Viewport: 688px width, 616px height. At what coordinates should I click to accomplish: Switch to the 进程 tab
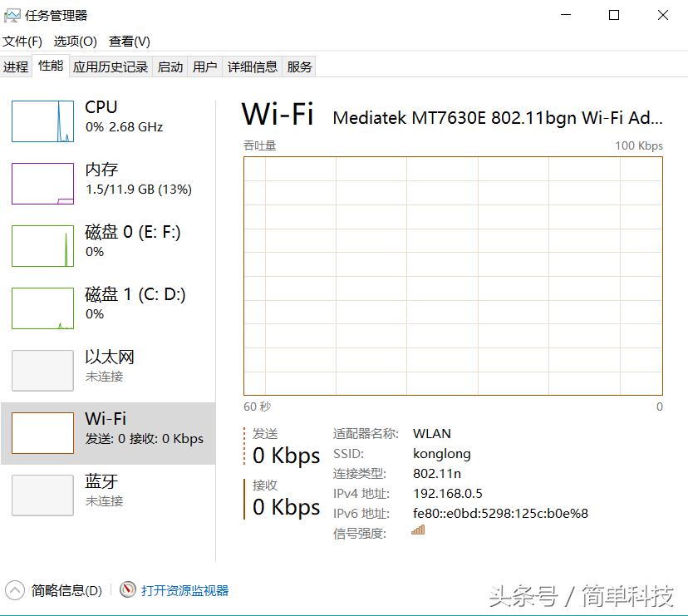[16, 67]
